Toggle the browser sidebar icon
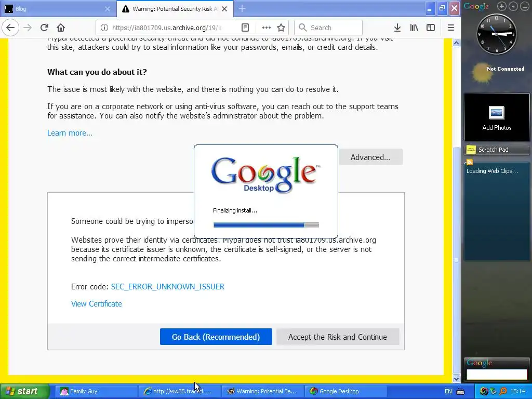Image resolution: width=532 pixels, height=399 pixels. (x=431, y=28)
